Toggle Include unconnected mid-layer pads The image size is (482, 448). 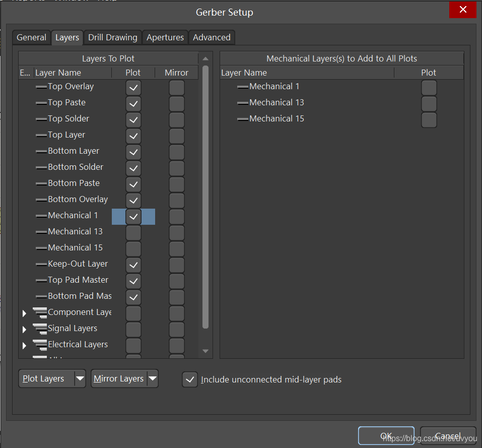coord(190,379)
